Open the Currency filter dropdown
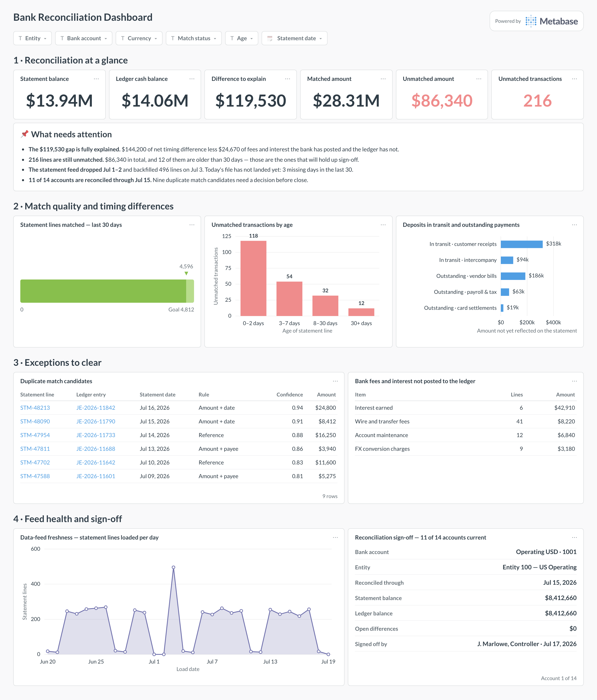The width and height of the screenshot is (597, 700). tap(139, 38)
